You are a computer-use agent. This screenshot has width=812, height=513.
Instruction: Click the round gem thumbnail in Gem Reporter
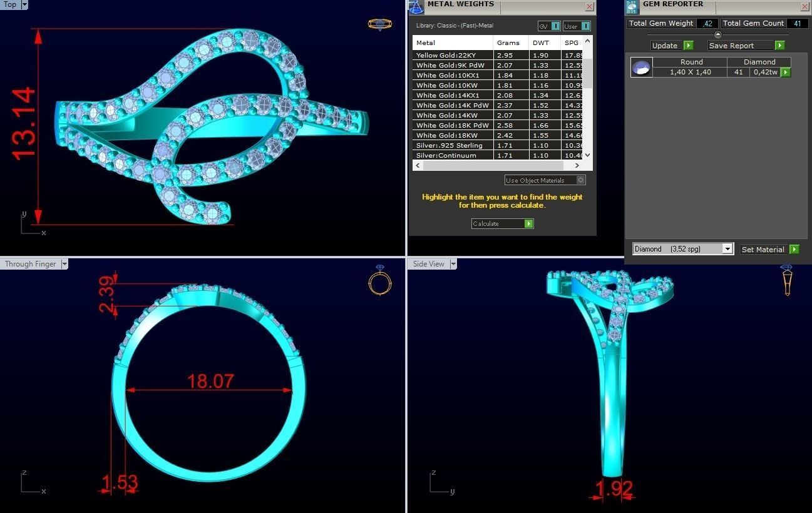point(641,67)
